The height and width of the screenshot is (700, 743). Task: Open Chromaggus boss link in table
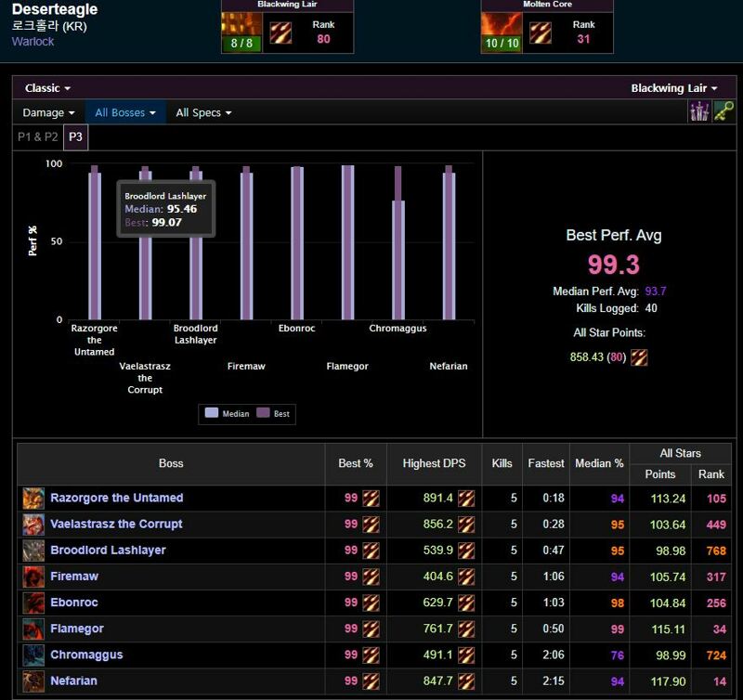[x=86, y=655]
